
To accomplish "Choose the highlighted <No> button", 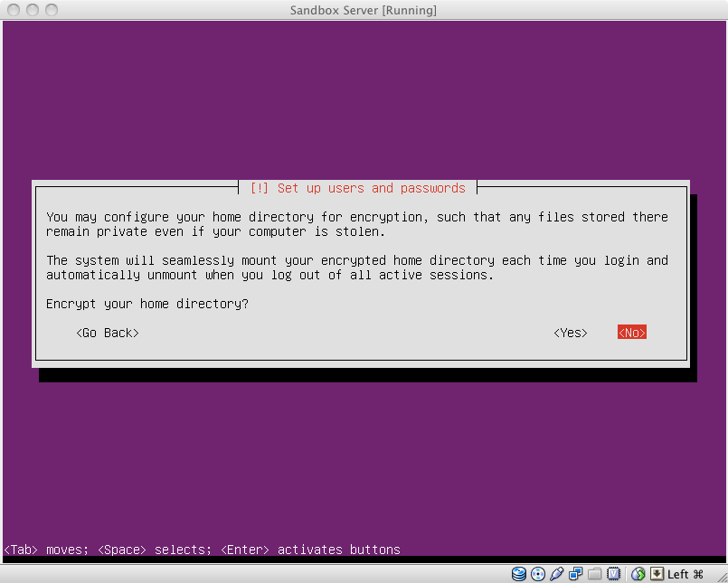I will pyautogui.click(x=632, y=333).
